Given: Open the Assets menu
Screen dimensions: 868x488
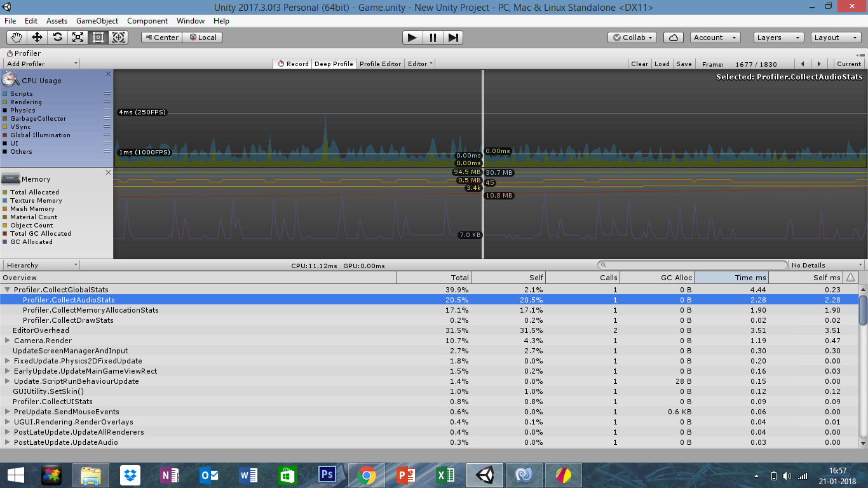Looking at the screenshot, I should [57, 21].
